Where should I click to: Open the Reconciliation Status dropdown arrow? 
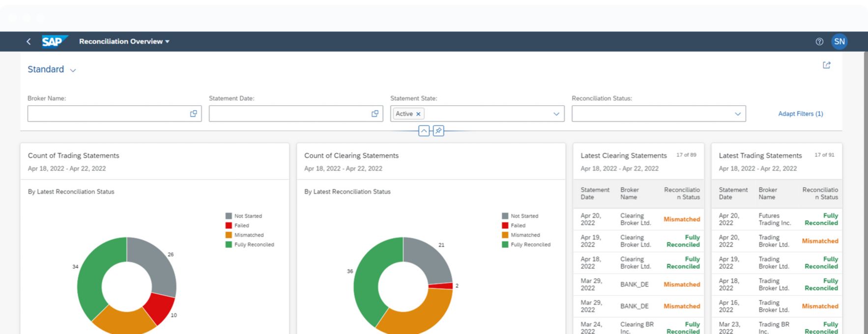click(x=737, y=114)
